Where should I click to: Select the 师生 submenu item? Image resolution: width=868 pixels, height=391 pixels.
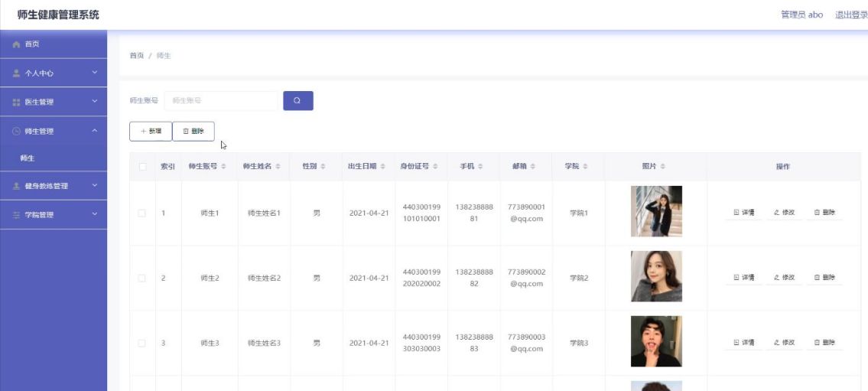53,158
